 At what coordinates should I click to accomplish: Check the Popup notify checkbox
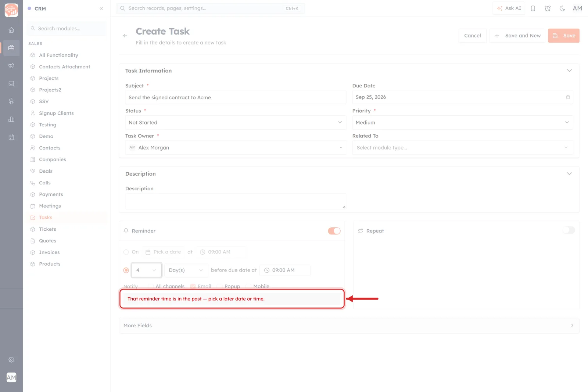tap(220, 286)
